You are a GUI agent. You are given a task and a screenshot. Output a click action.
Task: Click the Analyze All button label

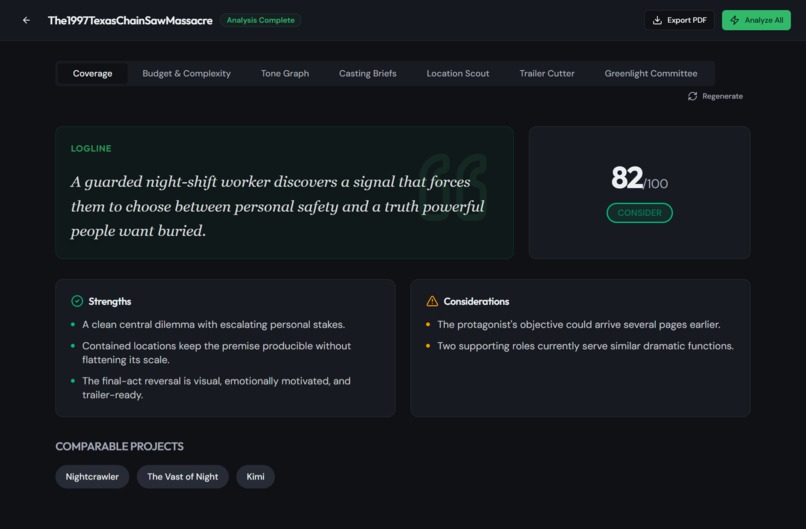[764, 20]
